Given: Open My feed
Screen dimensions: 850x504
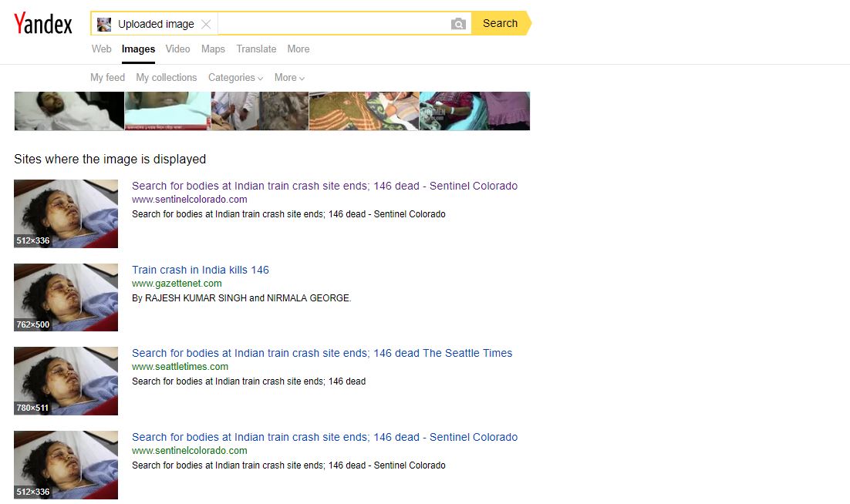Looking at the screenshot, I should (x=107, y=77).
